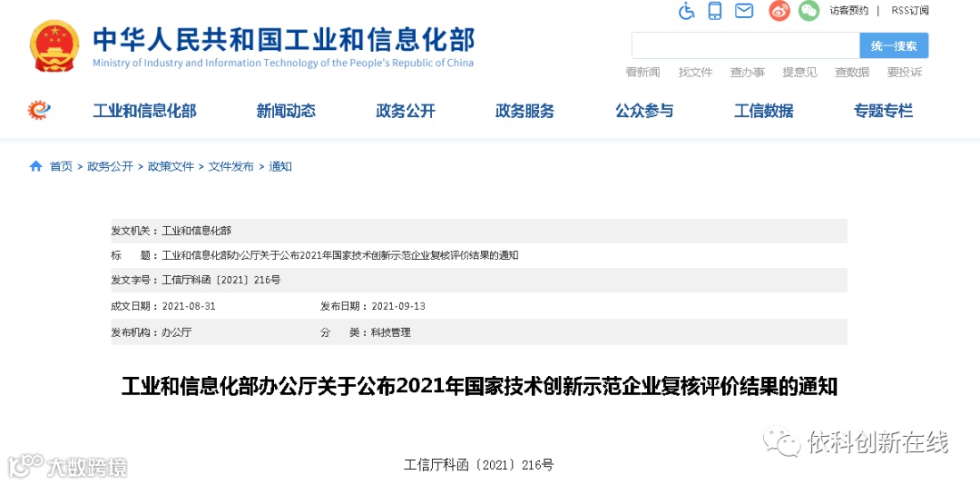
Task: Click the bold article headline
Action: click(479, 387)
